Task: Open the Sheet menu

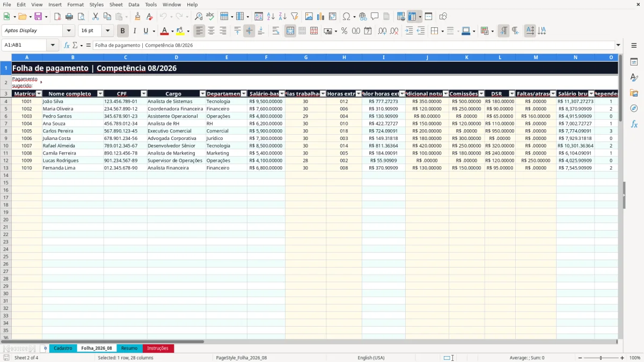Action: 116,4
